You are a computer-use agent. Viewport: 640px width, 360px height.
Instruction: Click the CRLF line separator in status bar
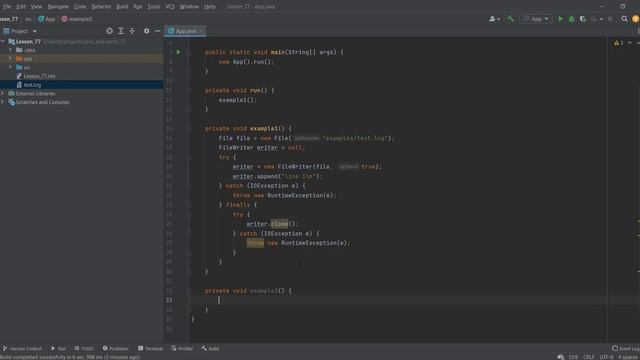(589, 357)
